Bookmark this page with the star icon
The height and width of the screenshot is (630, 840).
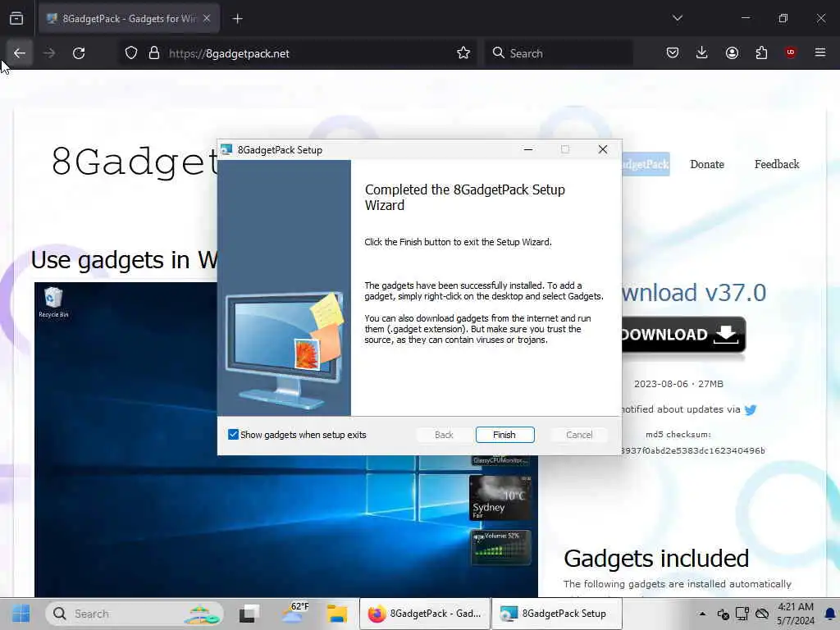(x=463, y=53)
